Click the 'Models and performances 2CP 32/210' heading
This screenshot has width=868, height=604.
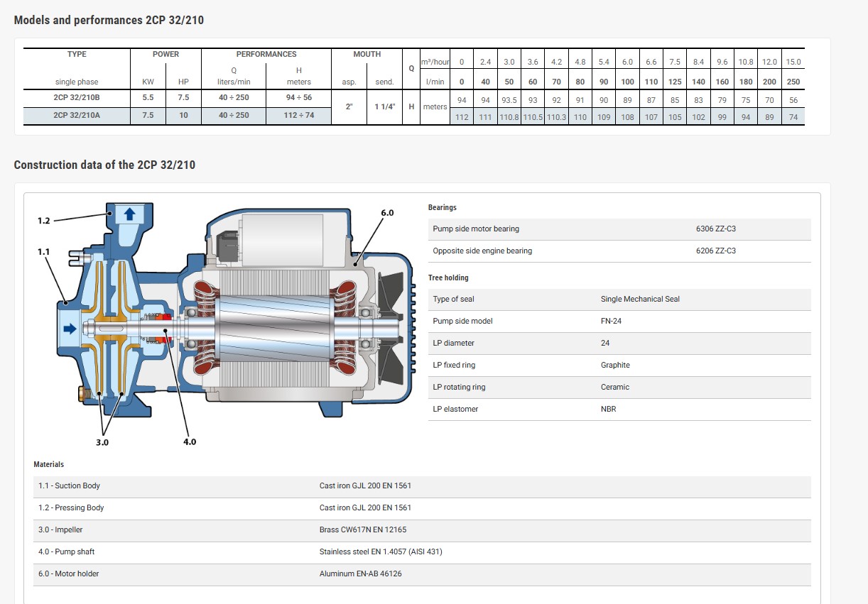pos(109,20)
